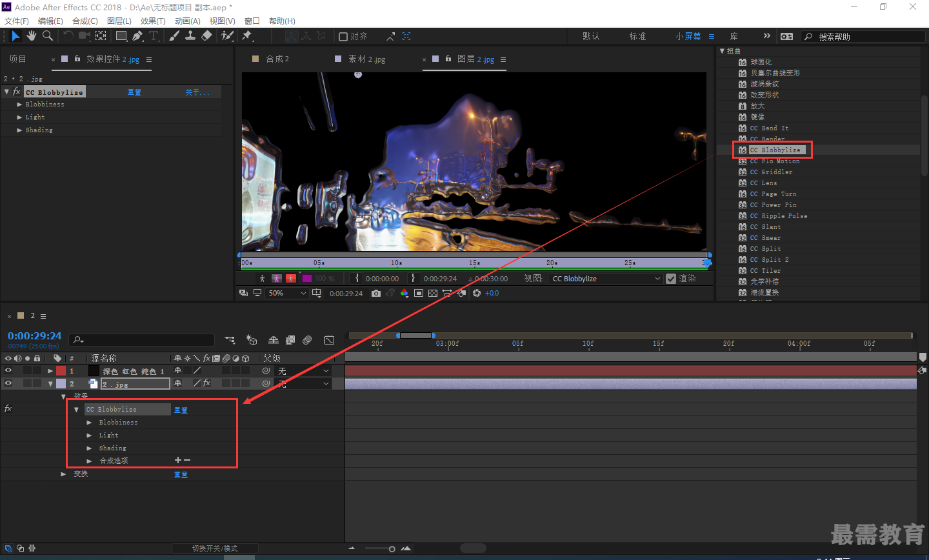929x560 pixels.
Task: Toggle the fx switch for CC Blobbylize effect controls
Action: [17, 92]
